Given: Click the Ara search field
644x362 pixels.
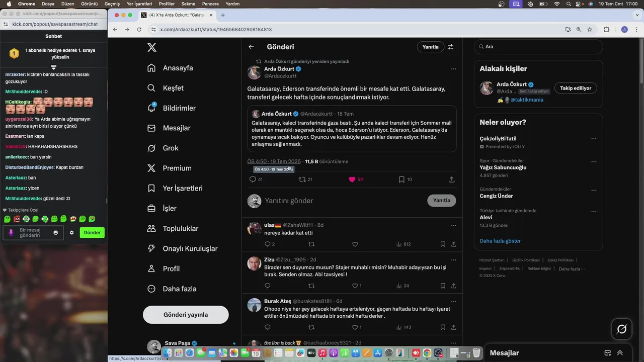Looking at the screenshot, I should tap(538, 47).
